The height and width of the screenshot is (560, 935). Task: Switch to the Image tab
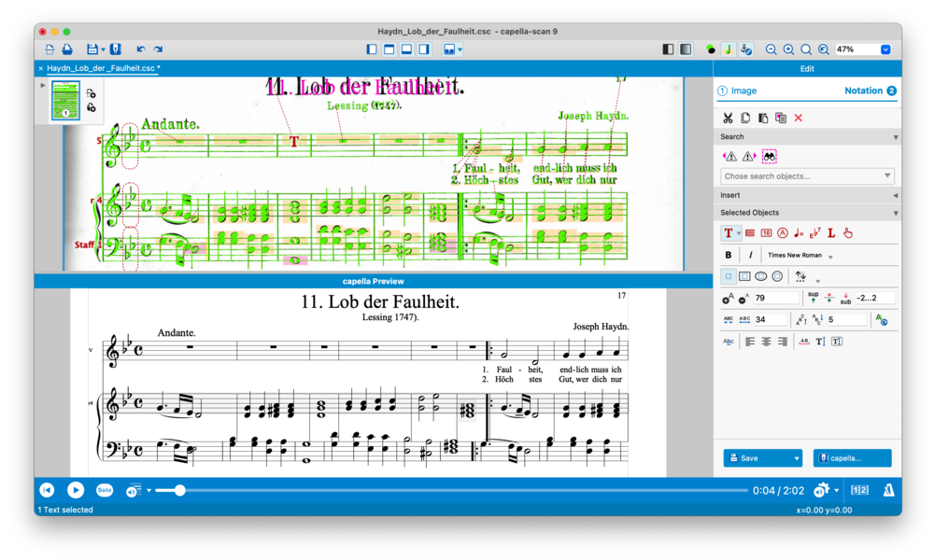(x=737, y=91)
